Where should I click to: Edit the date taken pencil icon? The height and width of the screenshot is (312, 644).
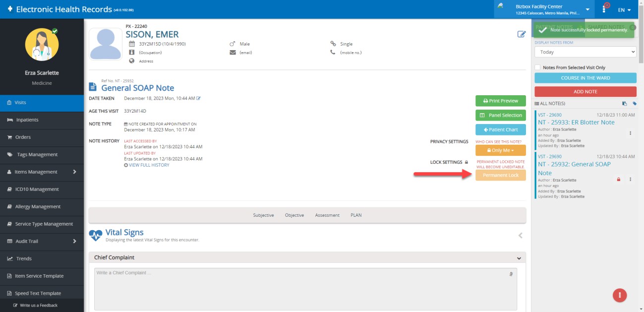(198, 98)
